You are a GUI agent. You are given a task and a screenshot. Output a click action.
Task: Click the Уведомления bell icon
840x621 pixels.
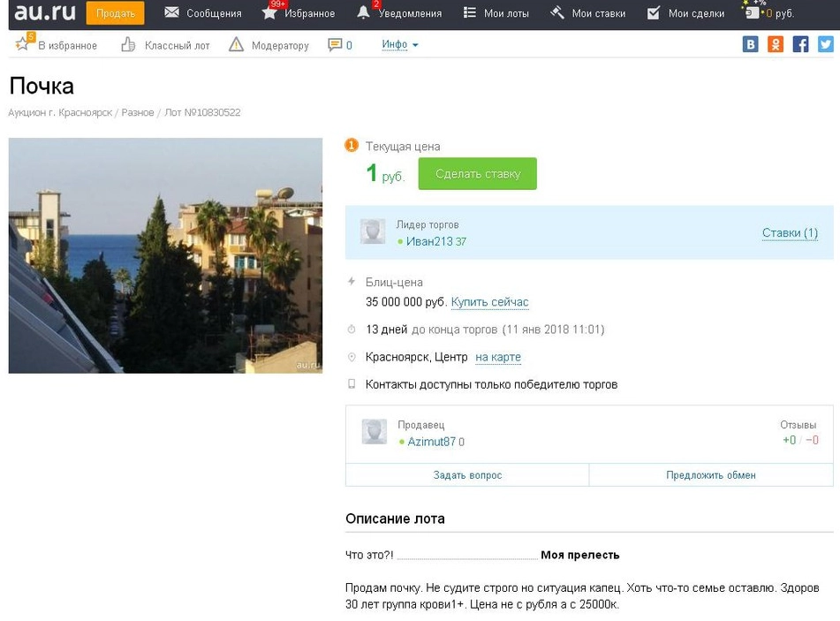coord(363,13)
